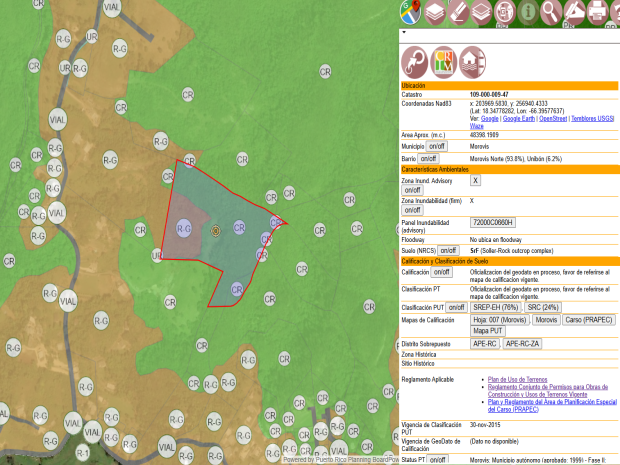Open the info (i) tool
The width and height of the screenshot is (620, 465).
coord(528,11)
